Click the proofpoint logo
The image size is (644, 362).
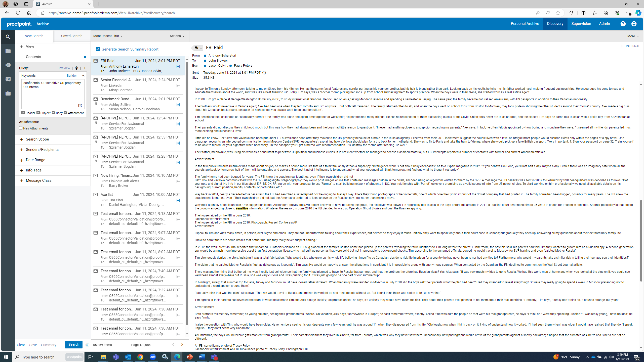(19, 24)
